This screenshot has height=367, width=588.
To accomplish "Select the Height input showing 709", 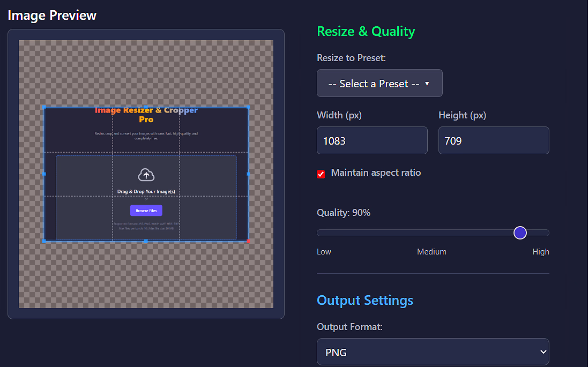I will (493, 140).
